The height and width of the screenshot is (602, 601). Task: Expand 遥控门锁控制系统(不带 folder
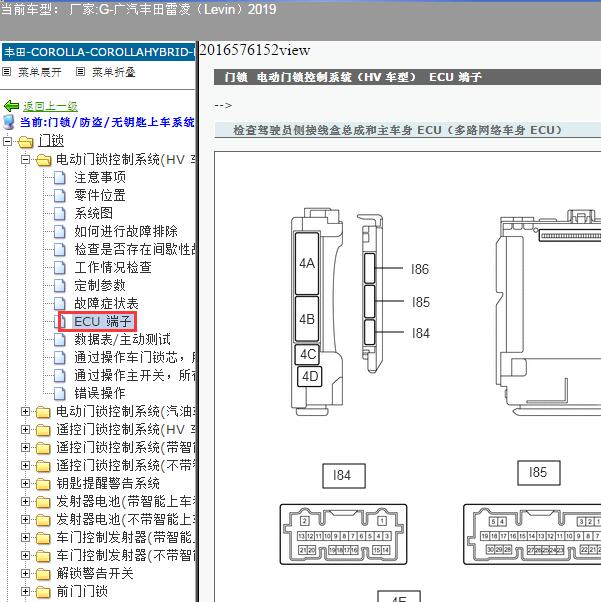point(25,466)
